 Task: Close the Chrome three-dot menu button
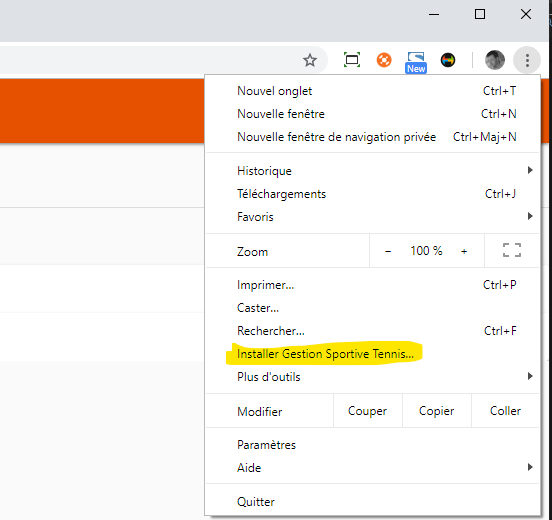coord(527,61)
